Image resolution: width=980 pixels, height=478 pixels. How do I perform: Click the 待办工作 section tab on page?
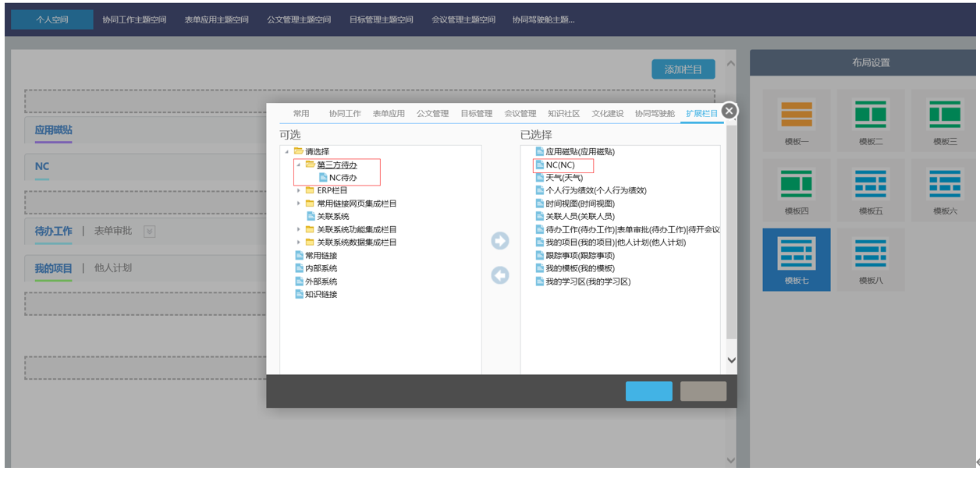(53, 232)
